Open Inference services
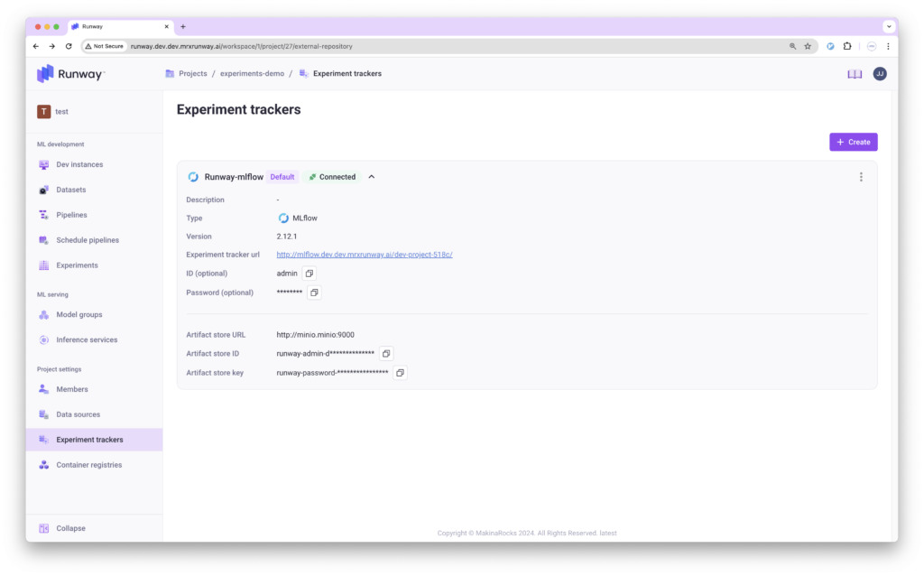This screenshot has height=576, width=924. (x=87, y=340)
